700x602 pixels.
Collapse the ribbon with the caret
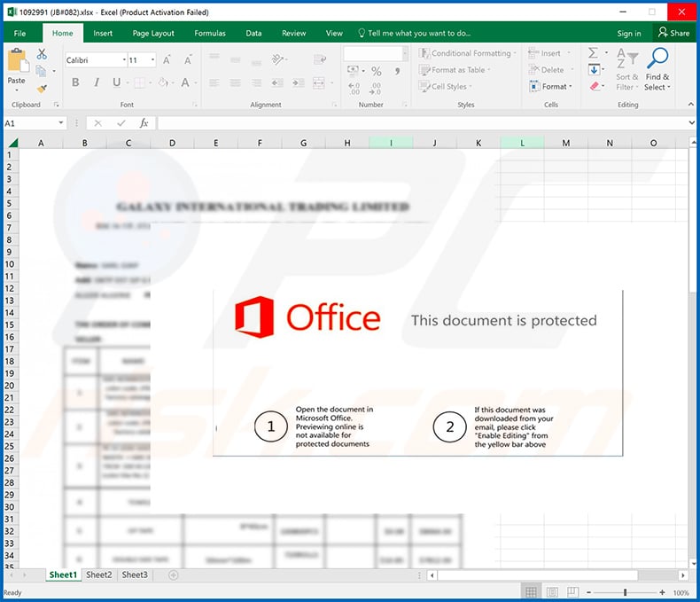[x=691, y=104]
